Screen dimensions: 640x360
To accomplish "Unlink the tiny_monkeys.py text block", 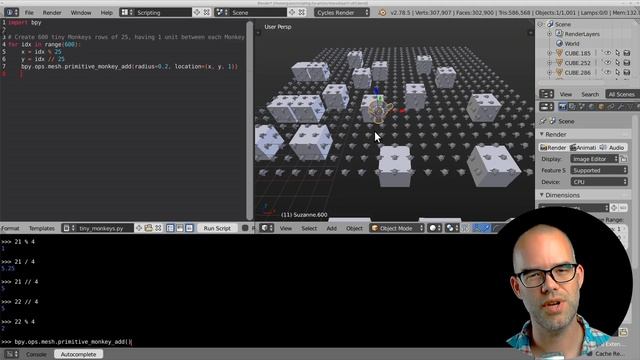I will (158, 228).
